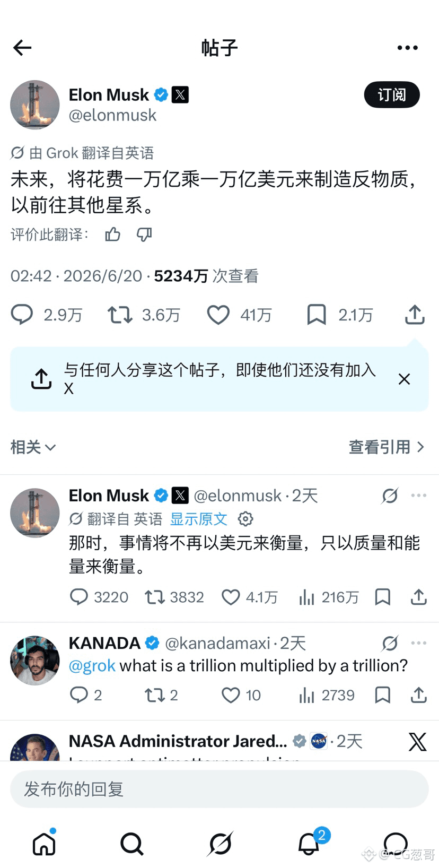Open replies on the main post (2.9万)
This screenshot has width=439, height=868.
(x=47, y=315)
